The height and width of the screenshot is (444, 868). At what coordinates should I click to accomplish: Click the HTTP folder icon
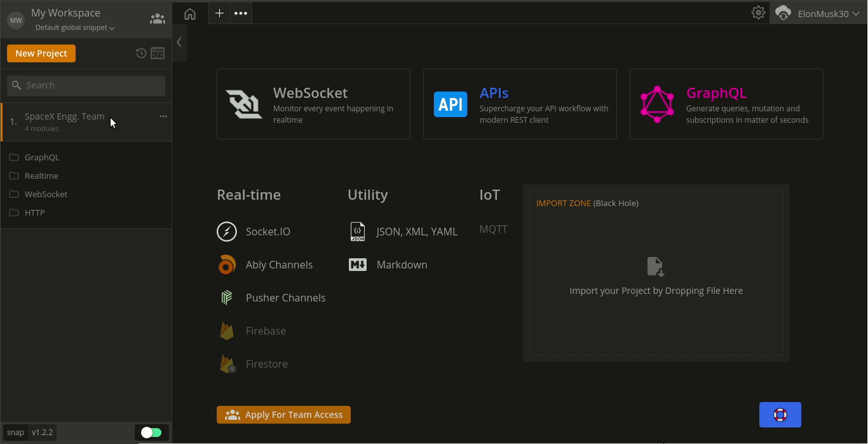point(14,212)
